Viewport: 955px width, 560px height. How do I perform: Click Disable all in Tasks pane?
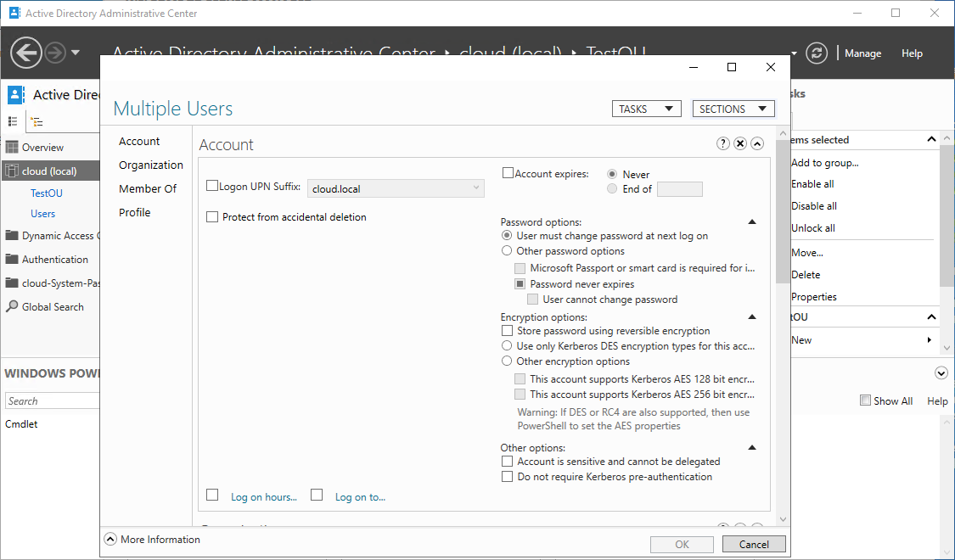[814, 205]
